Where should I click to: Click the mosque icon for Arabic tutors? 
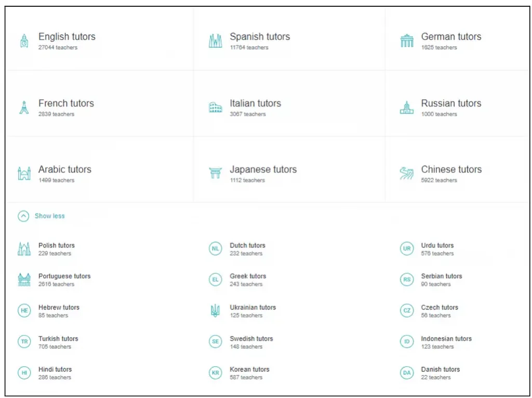click(24, 174)
